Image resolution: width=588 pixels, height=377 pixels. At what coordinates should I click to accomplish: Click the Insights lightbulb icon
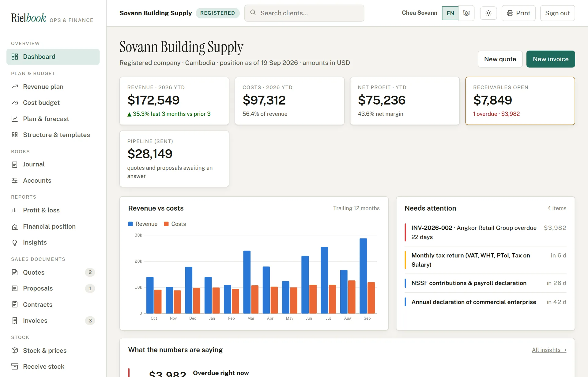click(15, 242)
